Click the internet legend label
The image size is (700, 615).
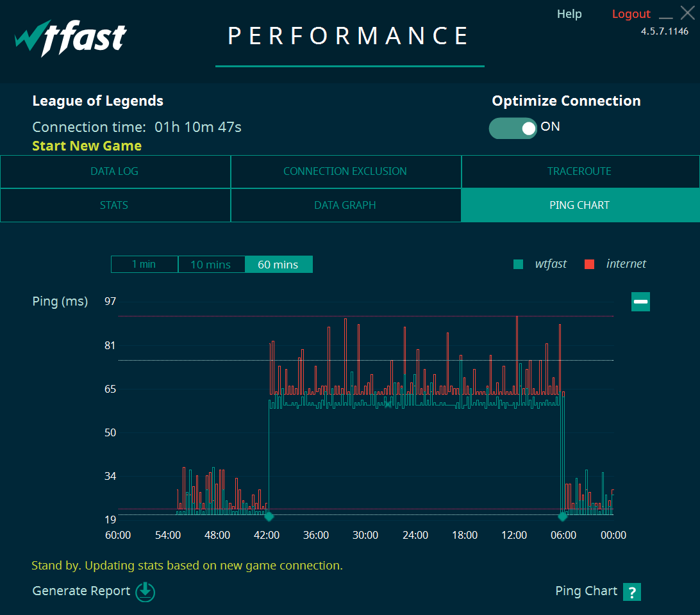(626, 264)
